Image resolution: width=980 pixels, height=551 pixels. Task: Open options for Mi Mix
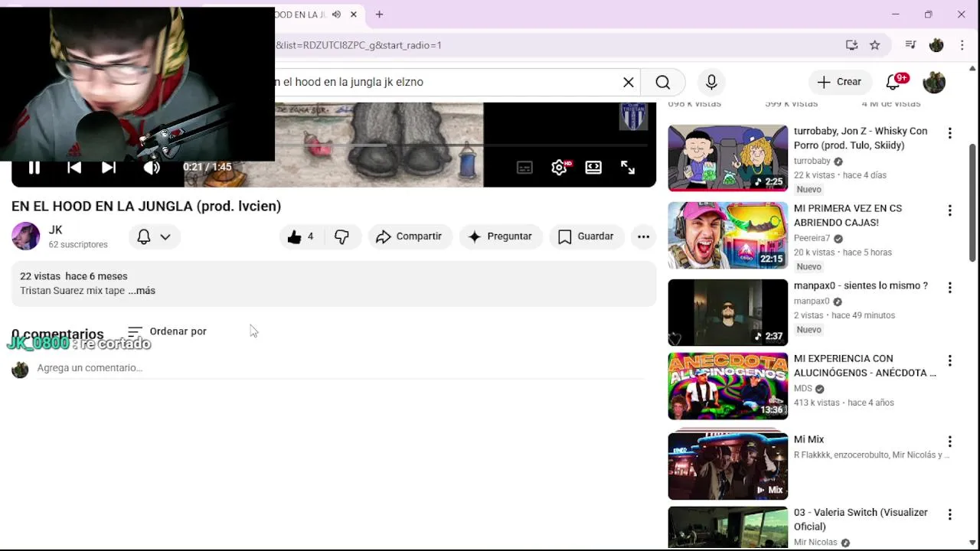(950, 442)
